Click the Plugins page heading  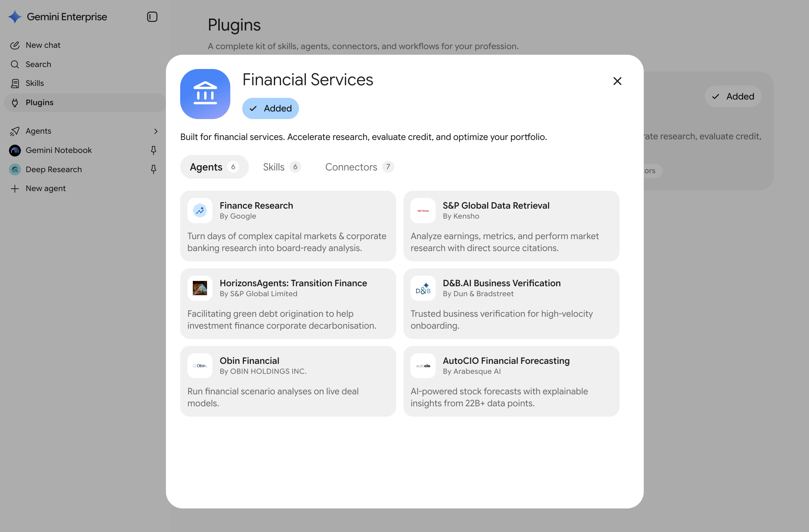[x=234, y=25]
